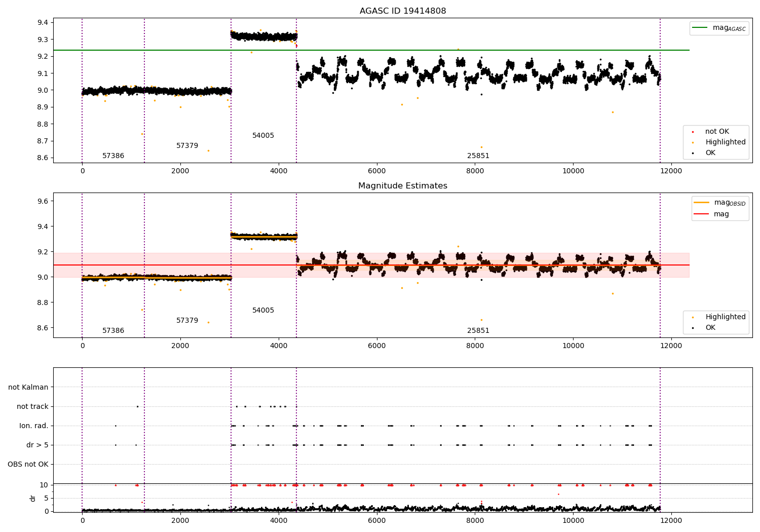Click the 8.7 y-axis tick label
Image resolution: width=760 pixels, height=532 pixels.
[x=43, y=141]
